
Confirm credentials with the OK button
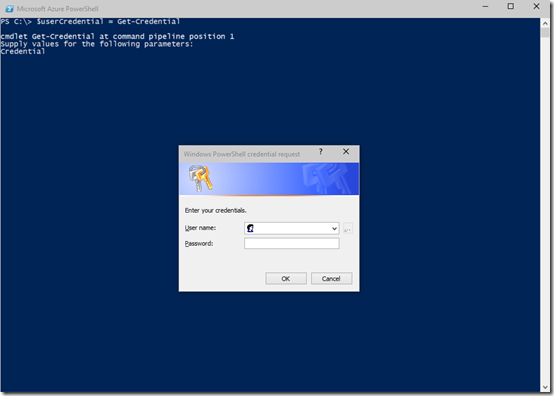[x=286, y=278]
